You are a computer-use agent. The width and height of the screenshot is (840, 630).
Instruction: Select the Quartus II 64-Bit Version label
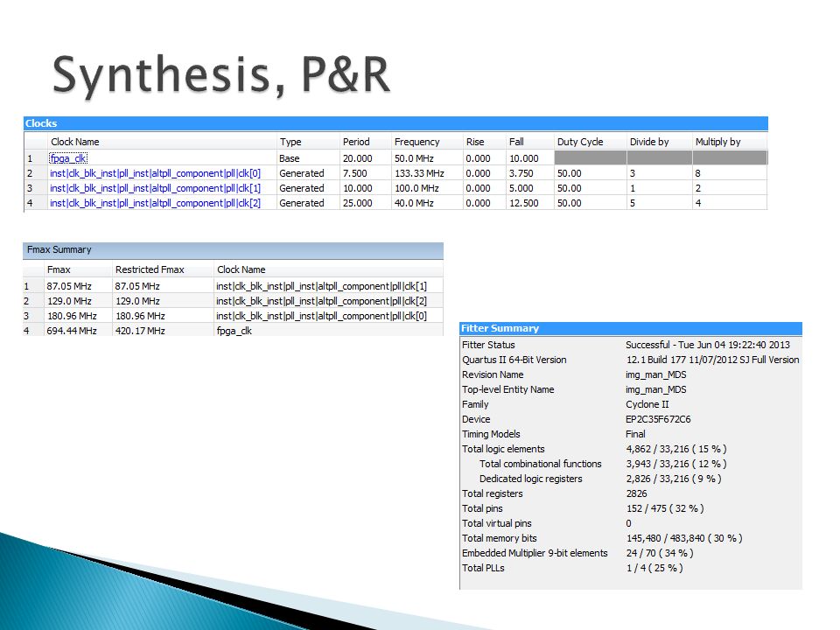pos(514,360)
